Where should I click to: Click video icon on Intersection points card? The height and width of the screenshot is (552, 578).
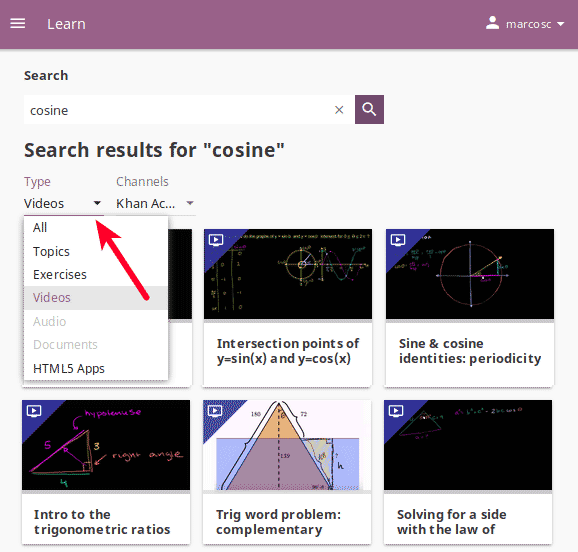pos(216,240)
